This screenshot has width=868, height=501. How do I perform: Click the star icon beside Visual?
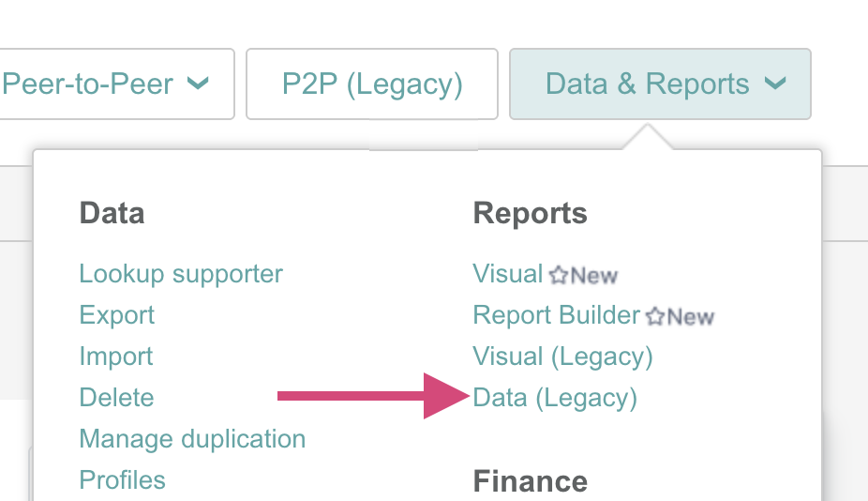coord(559,275)
